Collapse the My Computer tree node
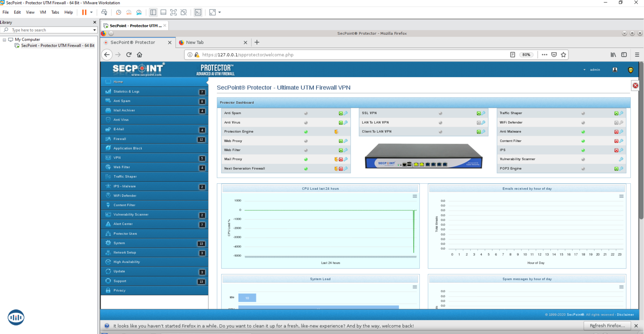 tap(4, 40)
